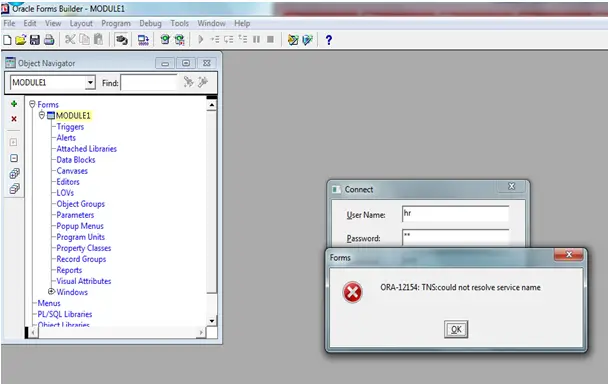Viewport: 608px width, 384px height.
Task: Click the Go debugger play icon
Action: coord(200,39)
